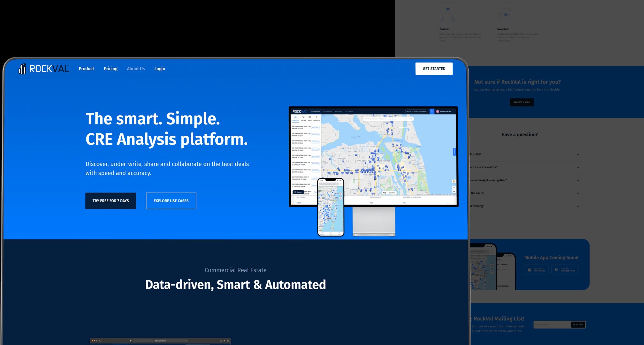
Task: Select Properties tab in monitor app top navbar
Action: click(x=316, y=111)
